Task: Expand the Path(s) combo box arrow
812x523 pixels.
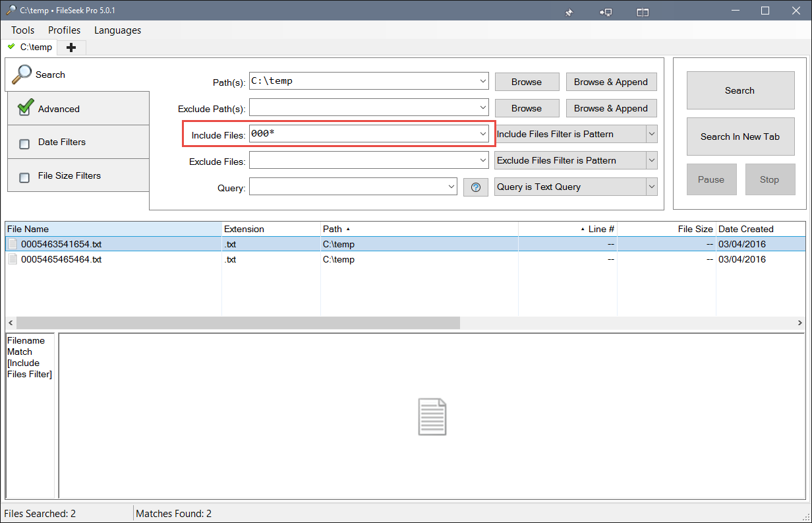Action: (x=484, y=81)
